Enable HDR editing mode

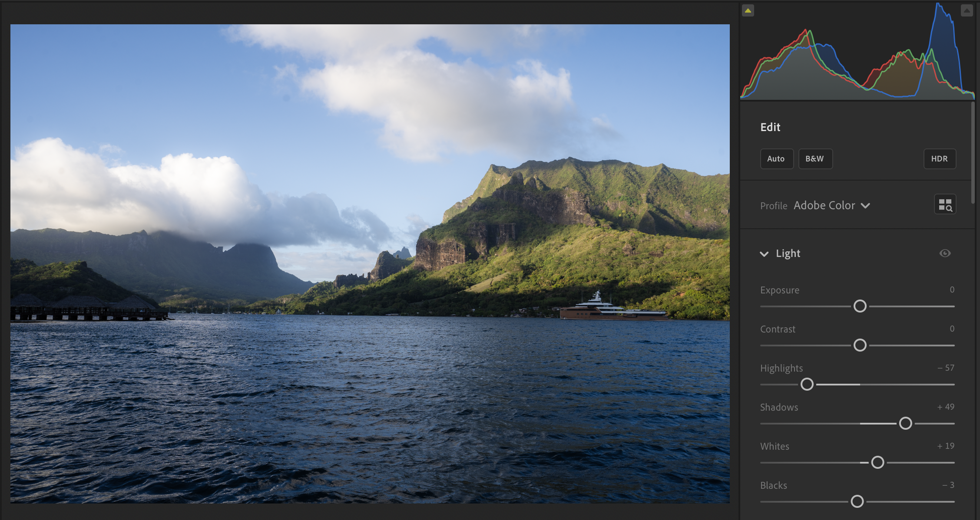pos(939,159)
